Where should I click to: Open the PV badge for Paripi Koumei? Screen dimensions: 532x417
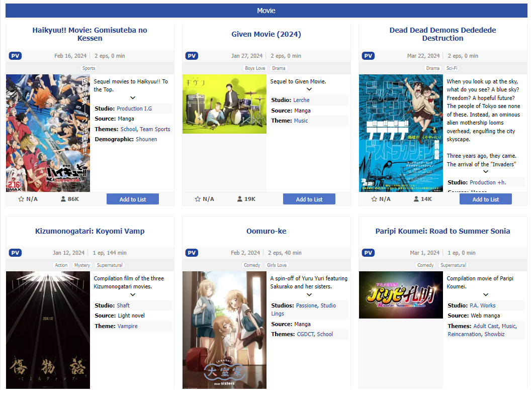click(x=368, y=253)
